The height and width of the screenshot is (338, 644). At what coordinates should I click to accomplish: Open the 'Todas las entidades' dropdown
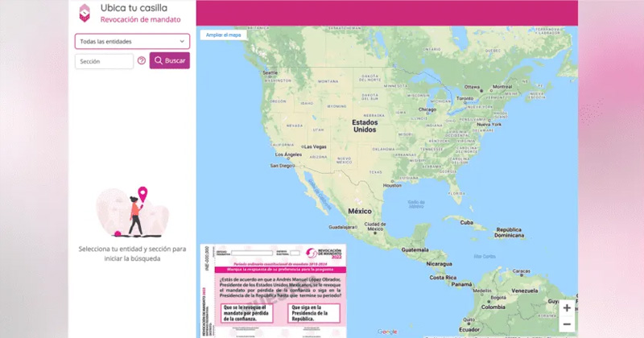(132, 41)
